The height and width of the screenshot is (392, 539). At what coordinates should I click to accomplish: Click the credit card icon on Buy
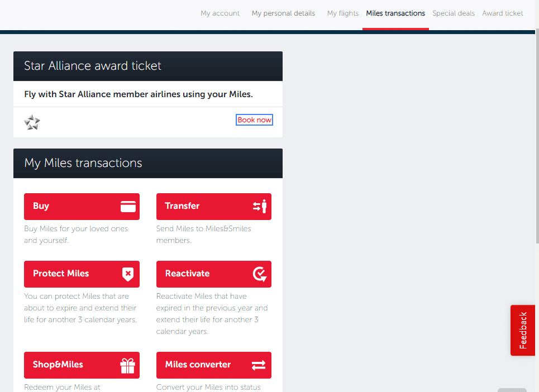point(128,207)
